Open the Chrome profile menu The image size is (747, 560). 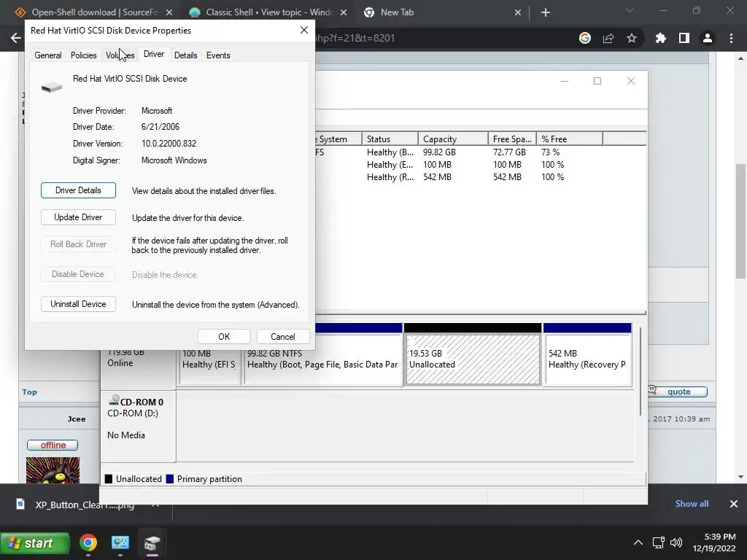pyautogui.click(x=708, y=38)
